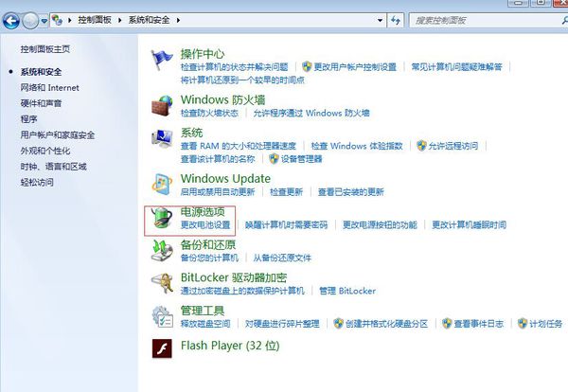Click the Windows 防火墙 brick wall icon
Image resolution: width=568 pixels, height=392 pixels.
coord(162,105)
